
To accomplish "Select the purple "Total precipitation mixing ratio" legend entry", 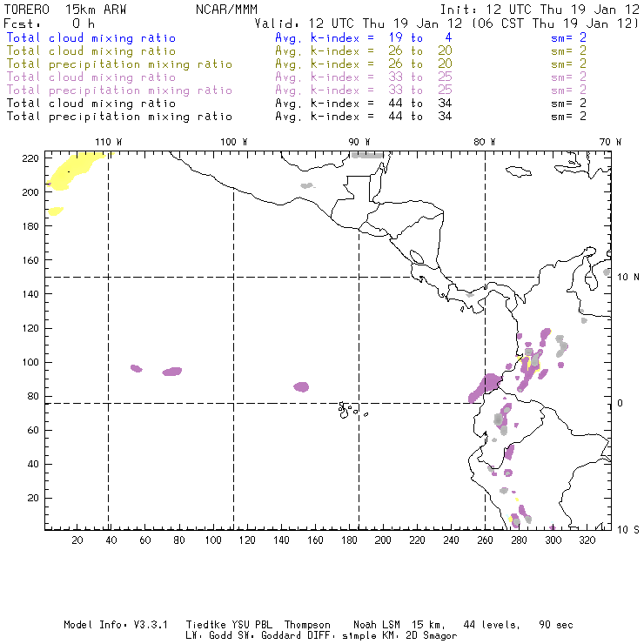I will [119, 91].
